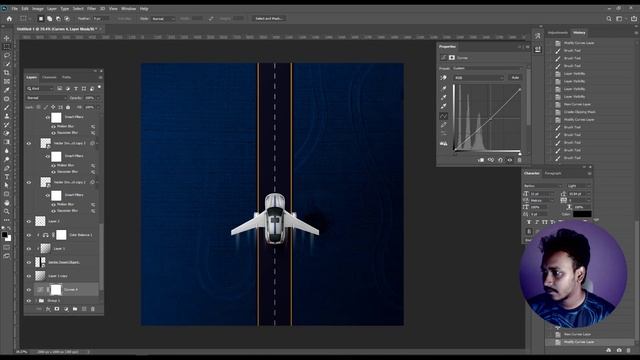
Task: Choose Add to selection mode icon
Action: (x=49, y=18)
